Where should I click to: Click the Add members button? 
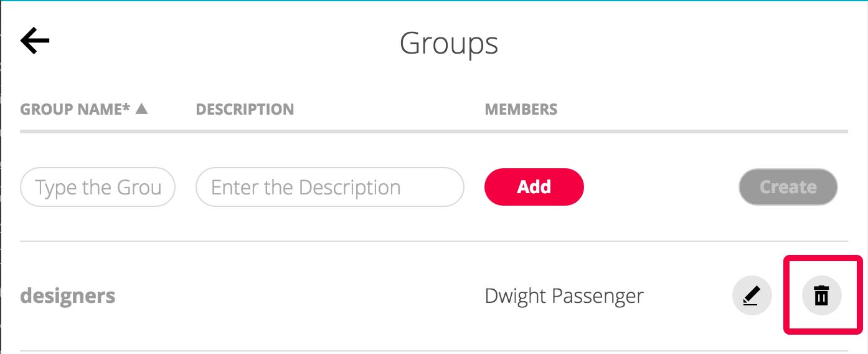click(x=534, y=187)
